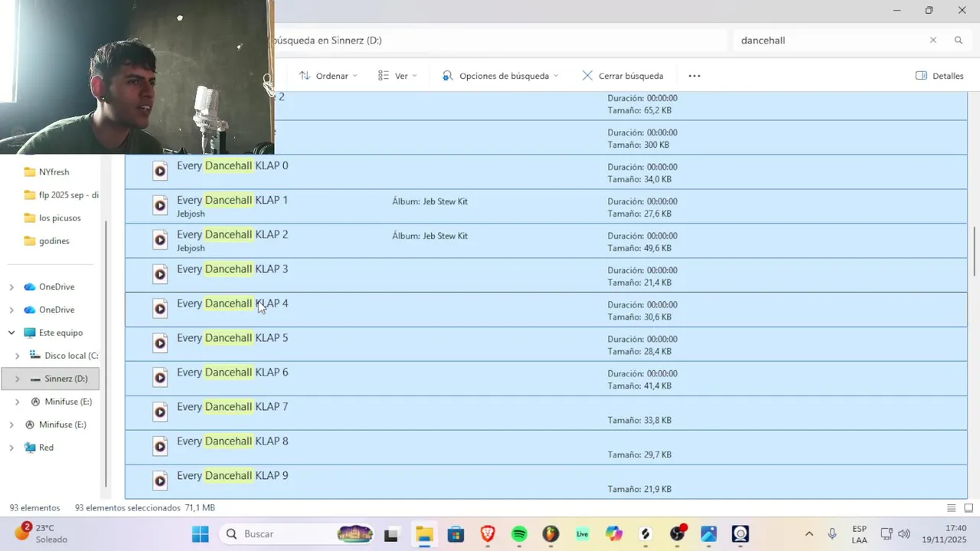Open the weather widget showing 23°C Soleado

(x=41, y=533)
